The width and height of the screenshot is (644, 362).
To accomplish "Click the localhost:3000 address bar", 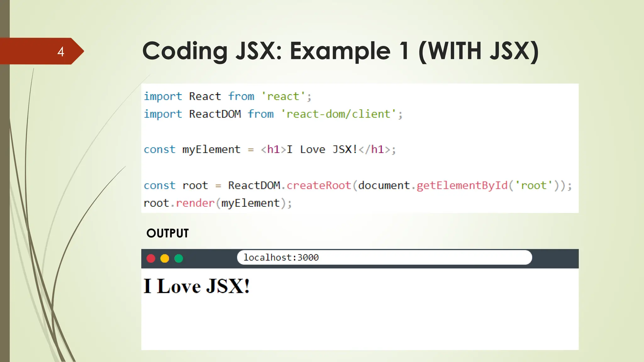I will pos(384,258).
